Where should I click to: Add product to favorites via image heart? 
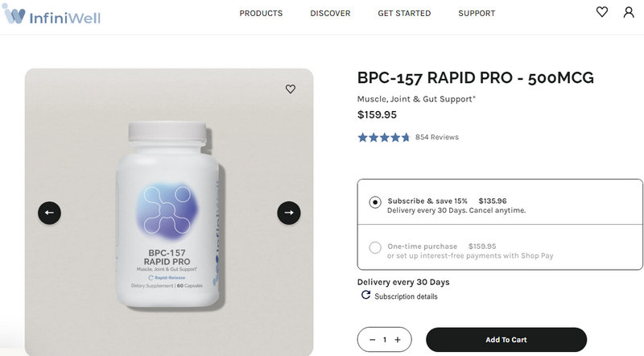pos(291,89)
